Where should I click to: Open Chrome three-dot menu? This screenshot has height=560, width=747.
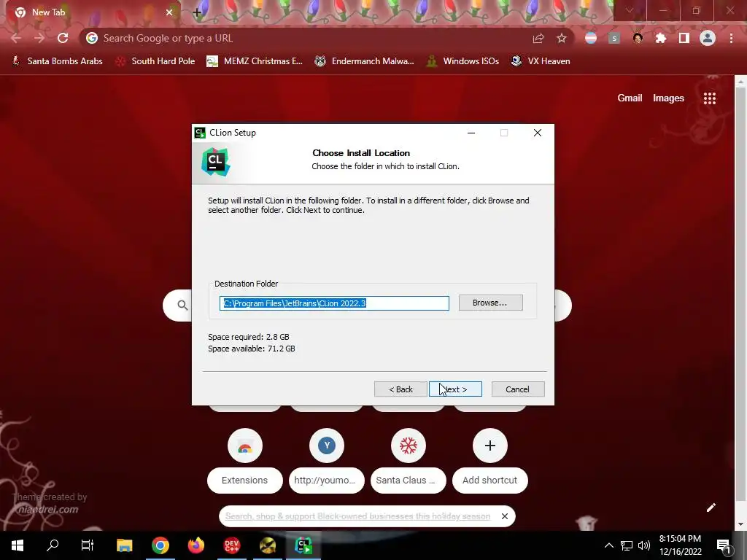coord(731,38)
